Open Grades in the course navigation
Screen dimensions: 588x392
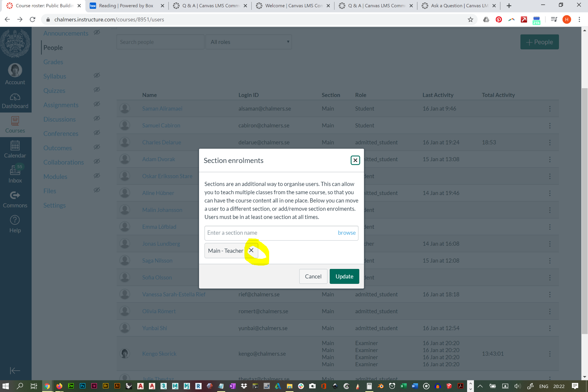coord(53,62)
